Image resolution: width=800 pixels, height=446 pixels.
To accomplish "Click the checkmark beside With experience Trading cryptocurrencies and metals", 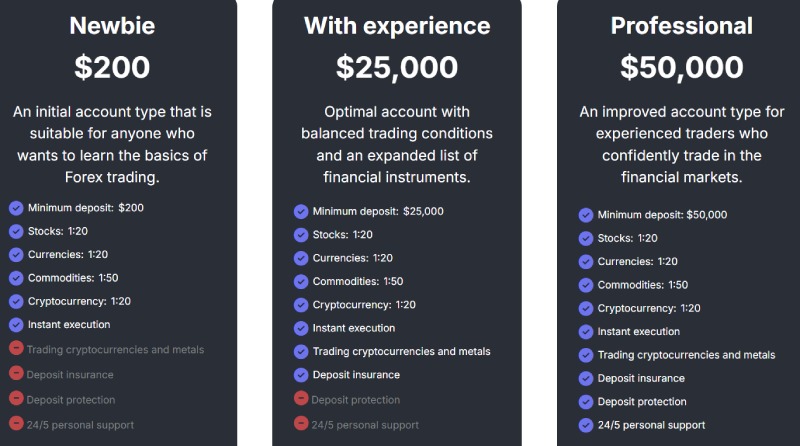I will (x=301, y=352).
